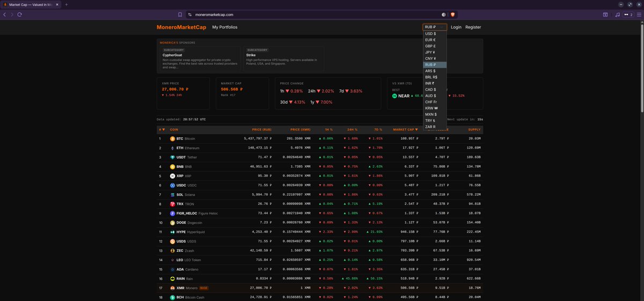Go back using browser back arrow
Image resolution: width=644 pixels, height=301 pixels.
coord(5,14)
